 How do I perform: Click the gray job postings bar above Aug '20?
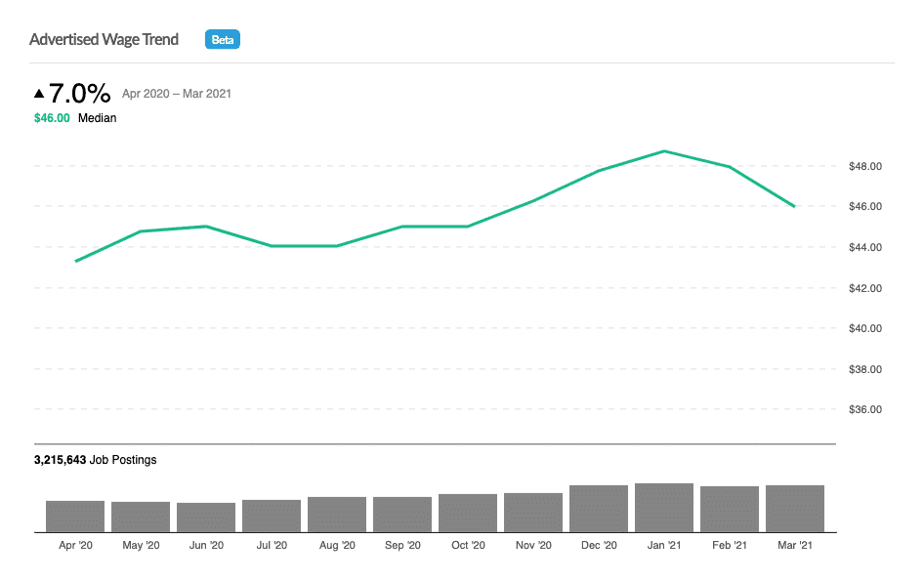pyautogui.click(x=337, y=514)
